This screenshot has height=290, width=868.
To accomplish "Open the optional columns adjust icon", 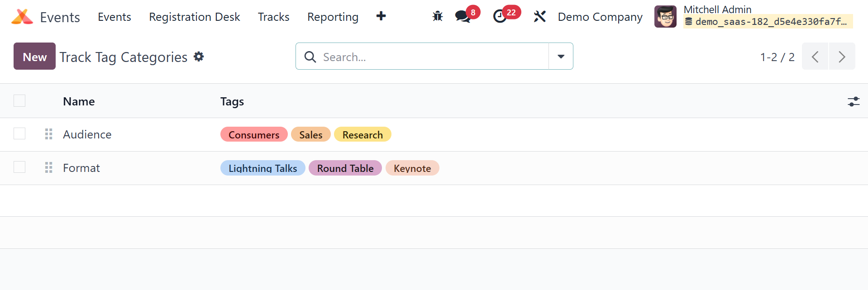I will tap(854, 101).
